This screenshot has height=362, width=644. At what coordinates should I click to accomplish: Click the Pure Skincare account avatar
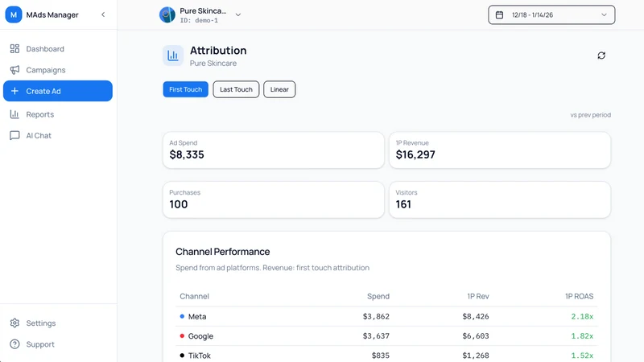[x=167, y=14]
